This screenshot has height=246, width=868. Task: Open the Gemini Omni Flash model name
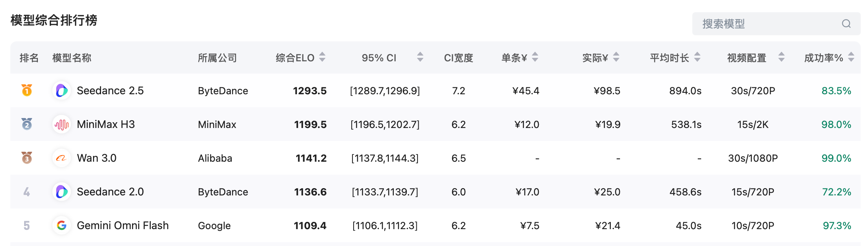122,225
